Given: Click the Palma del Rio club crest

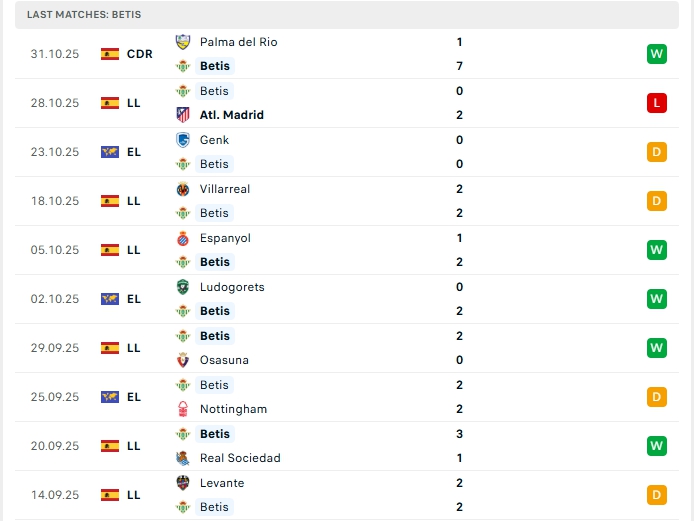Looking at the screenshot, I should (x=182, y=42).
